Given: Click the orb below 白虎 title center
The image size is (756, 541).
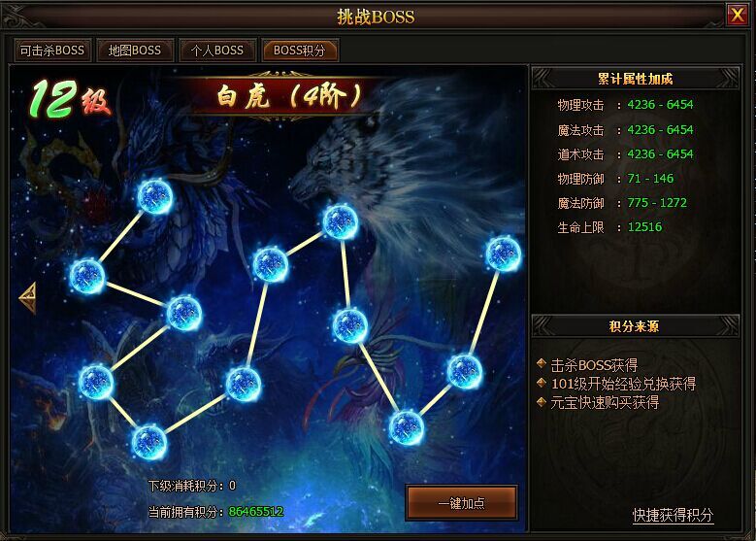Looking at the screenshot, I should pyautogui.click(x=270, y=264).
